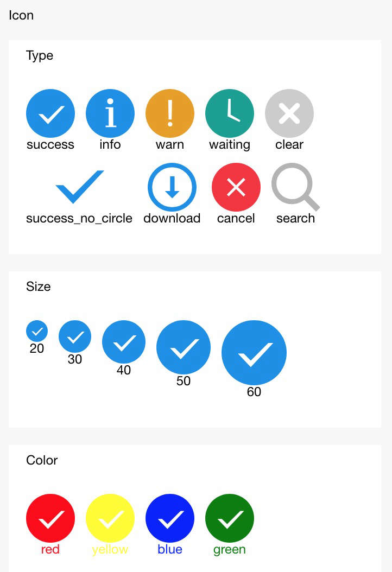Image resolution: width=392 pixels, height=572 pixels.
Task: Click the size 50 checkmark icon
Action: point(184,347)
